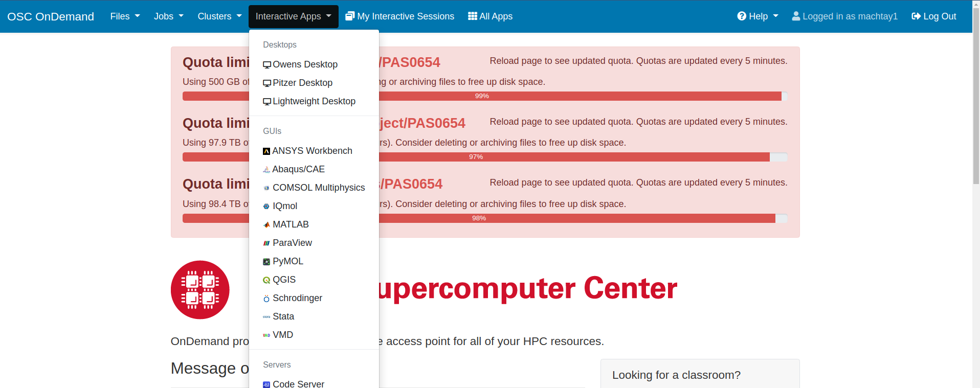Select Lightweight Desktop from the menu

coord(314,101)
